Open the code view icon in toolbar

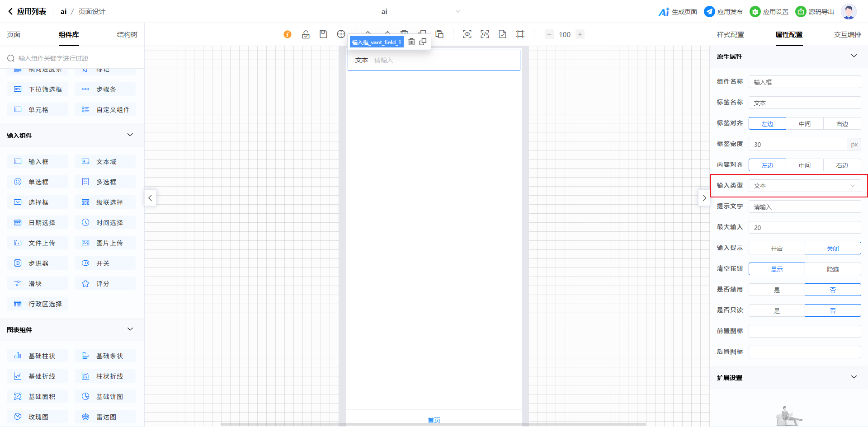(485, 34)
